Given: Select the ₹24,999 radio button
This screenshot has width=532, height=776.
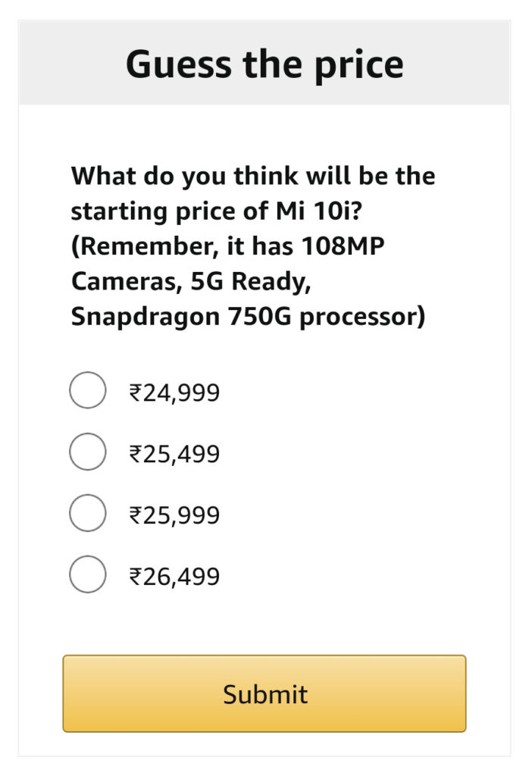Looking at the screenshot, I should [88, 390].
